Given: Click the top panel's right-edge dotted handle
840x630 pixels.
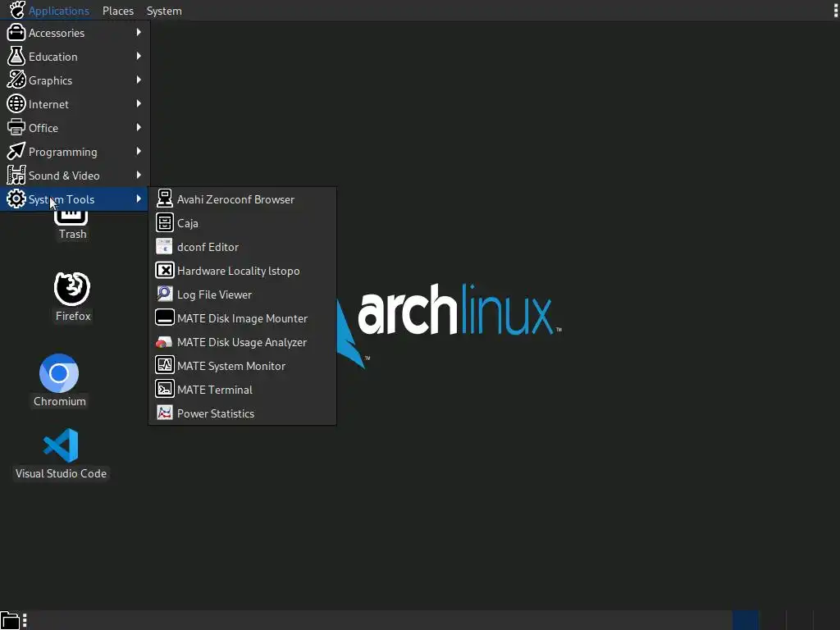Looking at the screenshot, I should (835, 10).
